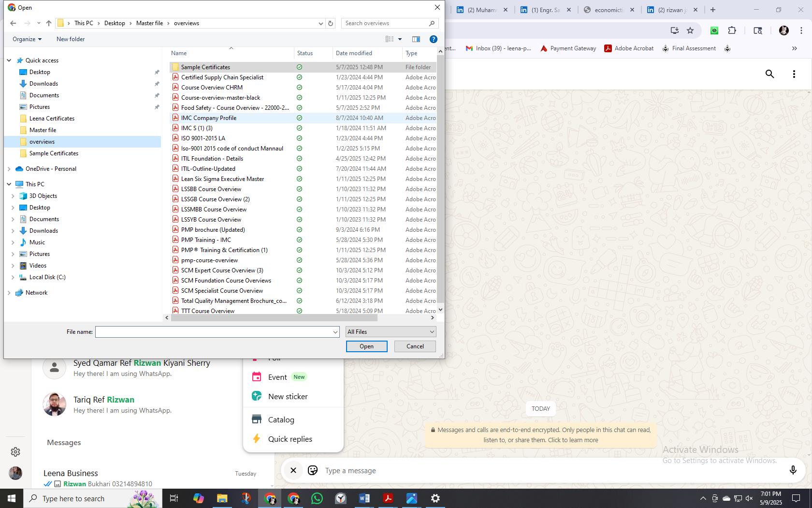
Task: Expand address bar previous locations dropdown
Action: [320, 23]
